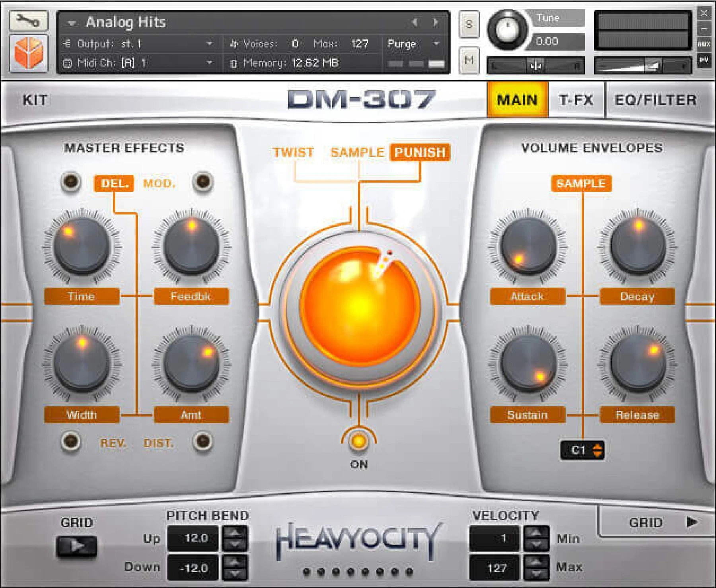Select the SAMPLE mode above the big knob

358,152
